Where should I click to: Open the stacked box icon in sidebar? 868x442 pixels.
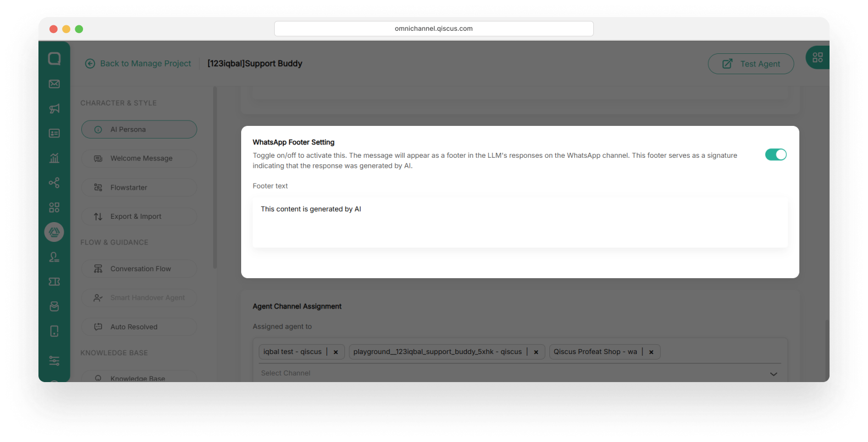pos(54,306)
